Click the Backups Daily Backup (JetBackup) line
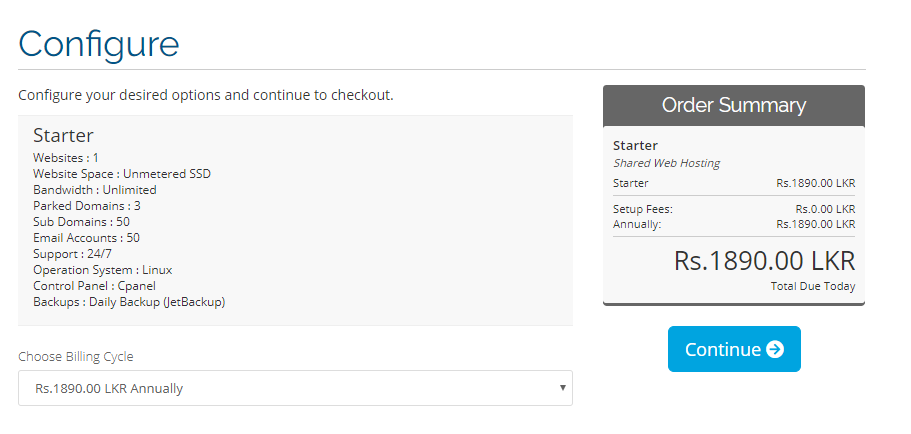Screen dimensions: 911x434 coord(129,302)
